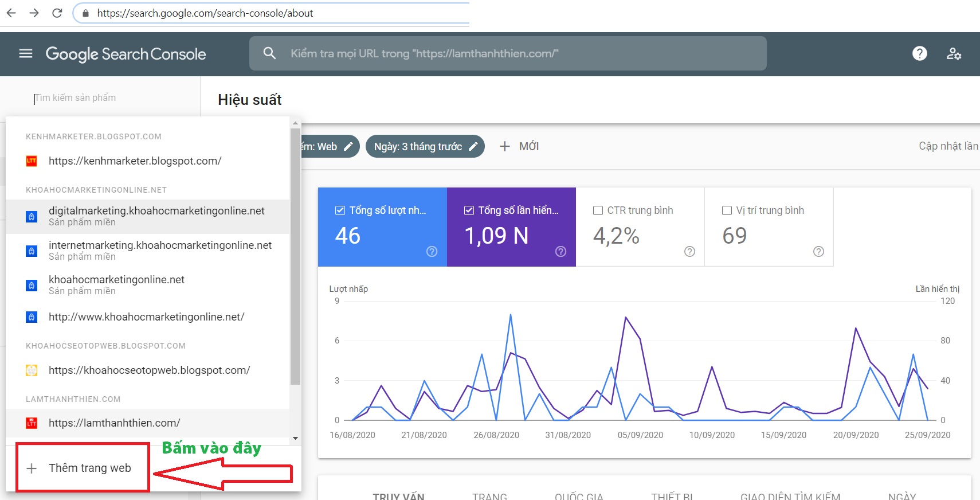Select internetmarketing.khoahocmarketingonline.net domain property
This screenshot has width=980, height=500.
(148, 251)
